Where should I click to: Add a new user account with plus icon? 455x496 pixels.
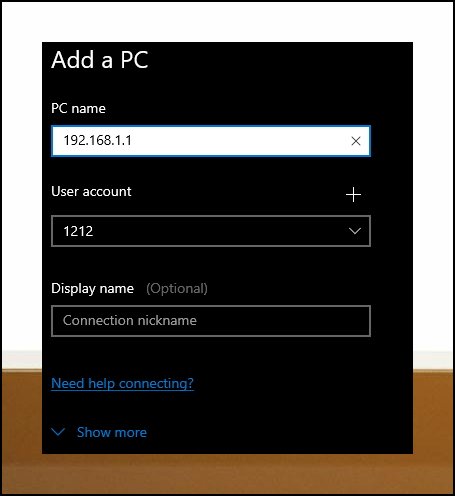click(x=353, y=195)
